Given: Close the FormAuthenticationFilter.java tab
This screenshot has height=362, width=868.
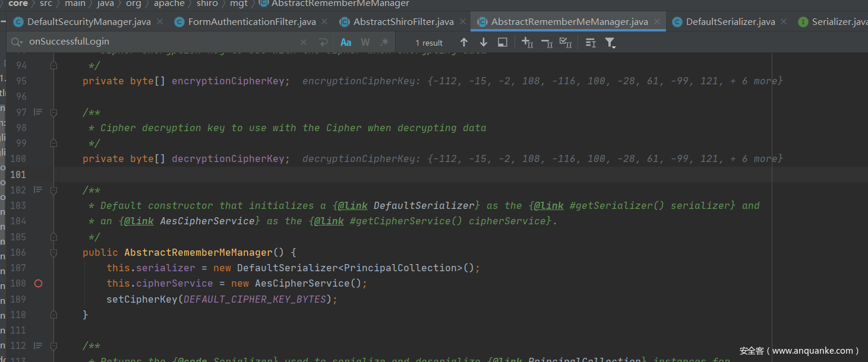Looking at the screenshot, I should coord(324,21).
